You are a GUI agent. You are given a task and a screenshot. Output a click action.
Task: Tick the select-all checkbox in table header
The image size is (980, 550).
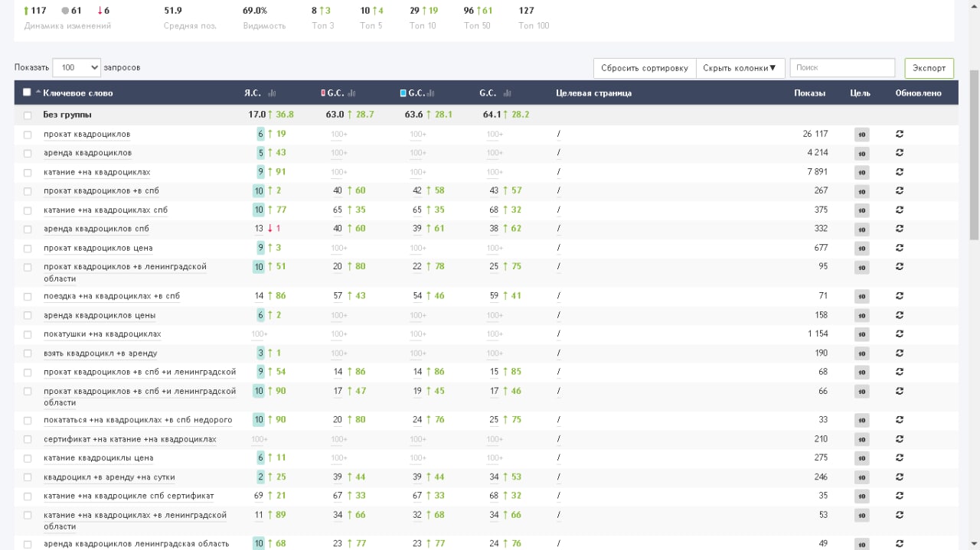28,93
